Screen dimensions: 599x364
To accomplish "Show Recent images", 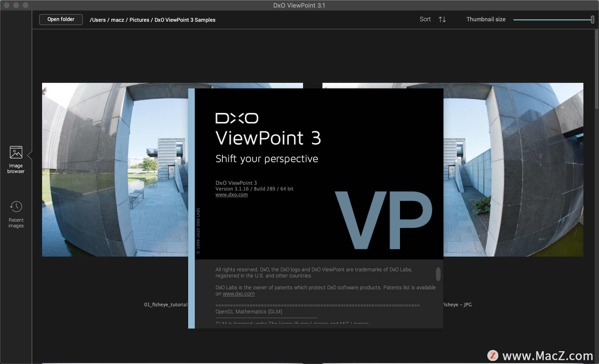I will coord(16,215).
